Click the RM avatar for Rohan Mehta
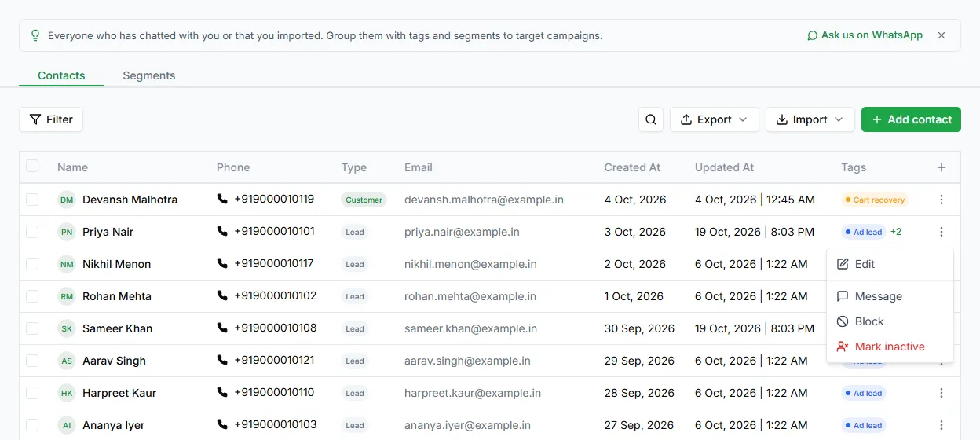The width and height of the screenshot is (980, 440). [67, 296]
